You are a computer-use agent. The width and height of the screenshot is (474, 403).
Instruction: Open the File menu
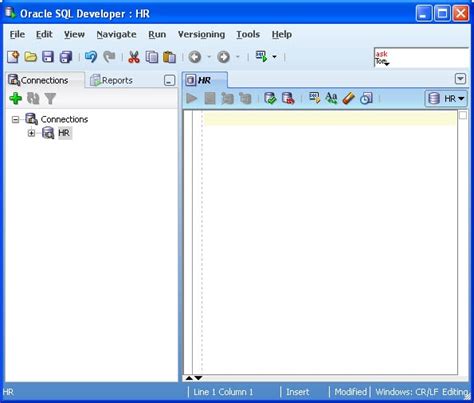[x=17, y=34]
